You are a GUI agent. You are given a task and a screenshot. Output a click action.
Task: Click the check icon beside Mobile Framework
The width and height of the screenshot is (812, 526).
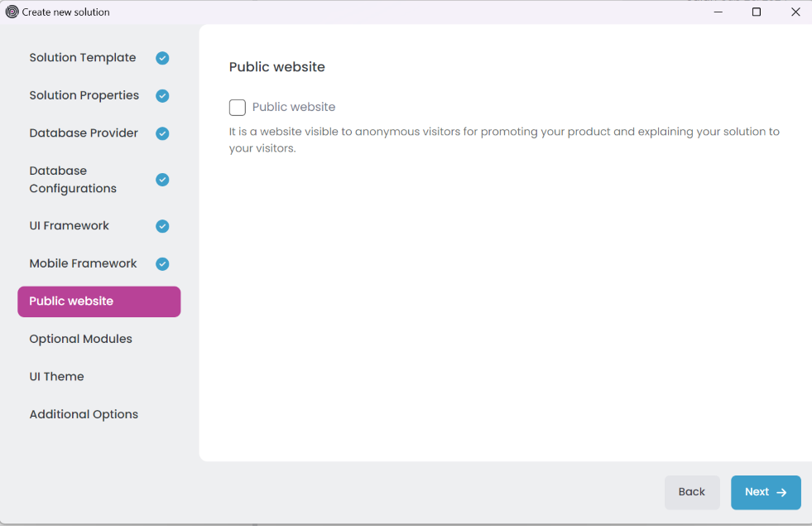[162, 264]
